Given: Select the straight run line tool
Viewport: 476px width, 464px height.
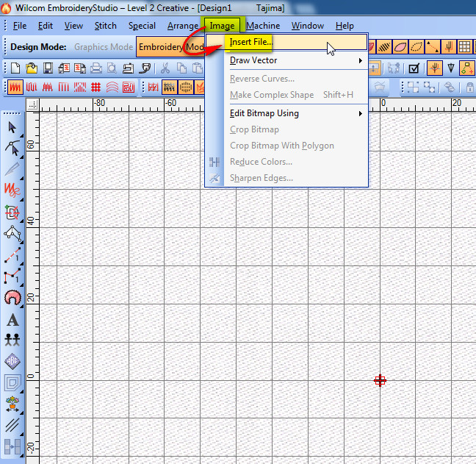Looking at the screenshot, I should point(12,255).
